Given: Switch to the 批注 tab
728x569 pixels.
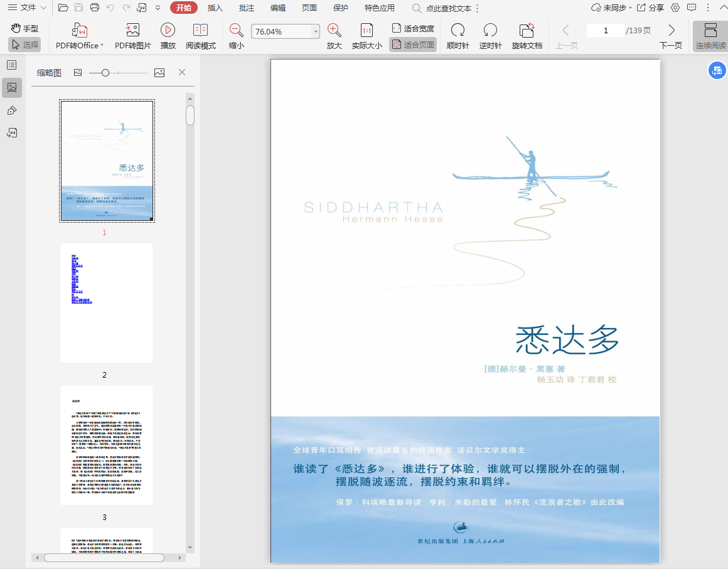Looking at the screenshot, I should (x=247, y=8).
